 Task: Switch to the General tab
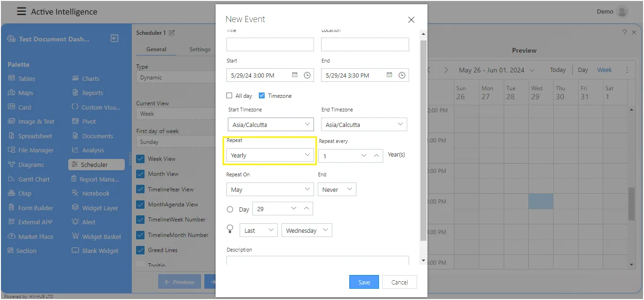pyautogui.click(x=156, y=49)
